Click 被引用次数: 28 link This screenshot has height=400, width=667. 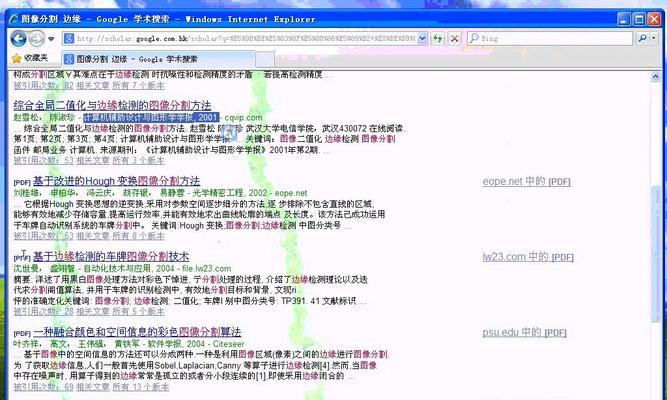[43, 311]
